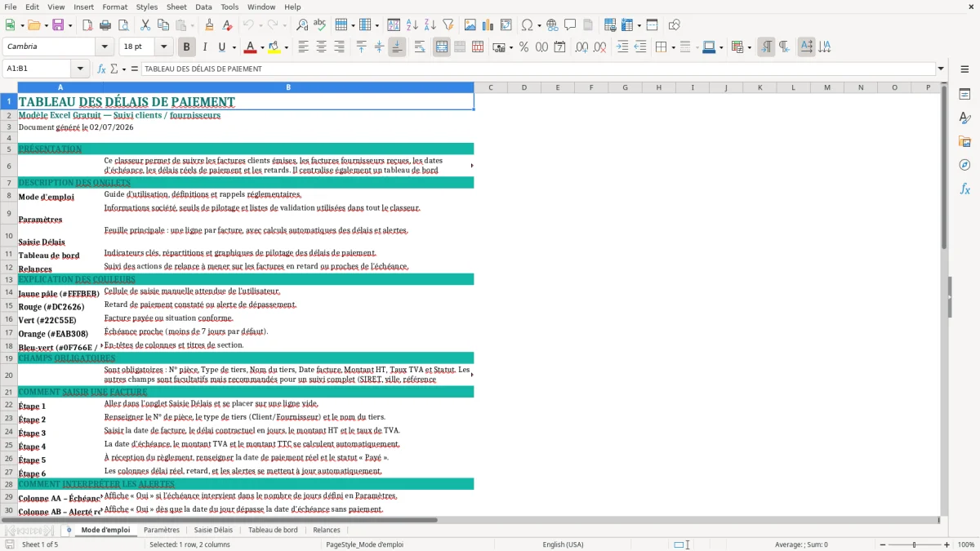Click the zoom out minus button

881,544
